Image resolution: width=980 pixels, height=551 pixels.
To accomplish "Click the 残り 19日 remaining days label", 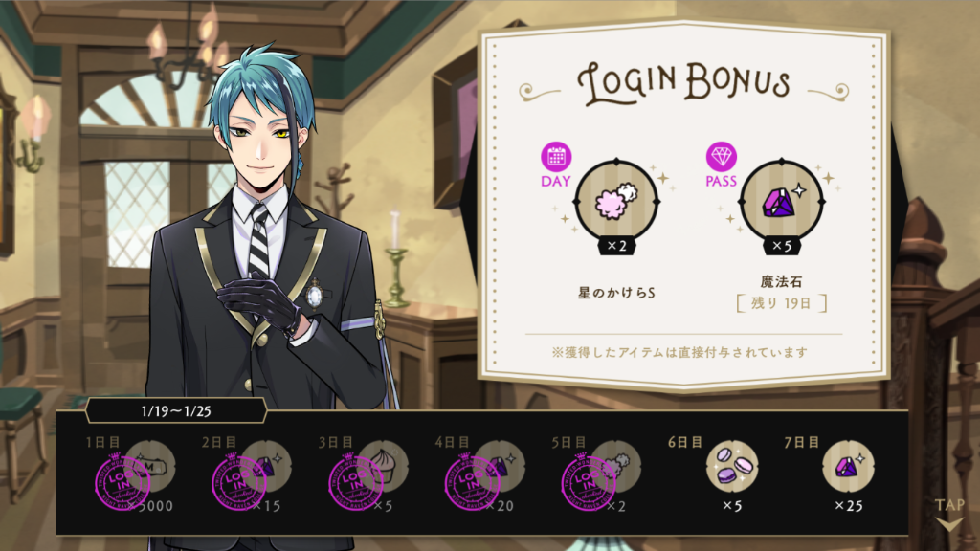I will click(781, 303).
